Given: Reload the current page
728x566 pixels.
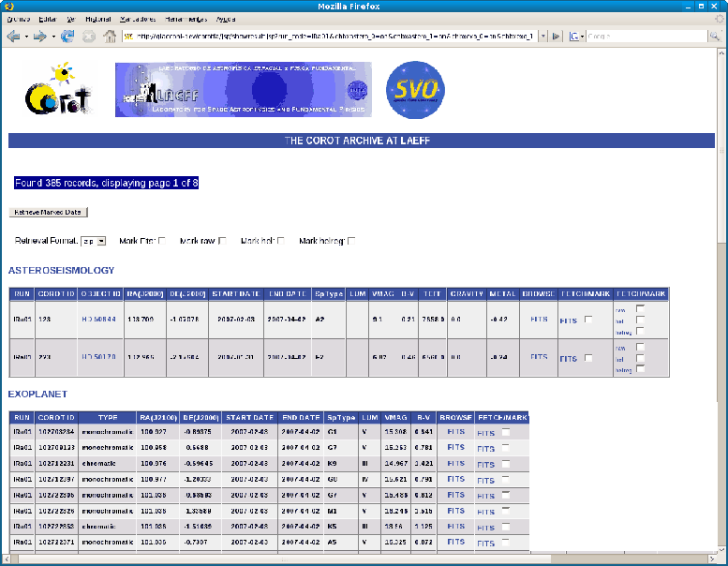Looking at the screenshot, I should click(67, 37).
